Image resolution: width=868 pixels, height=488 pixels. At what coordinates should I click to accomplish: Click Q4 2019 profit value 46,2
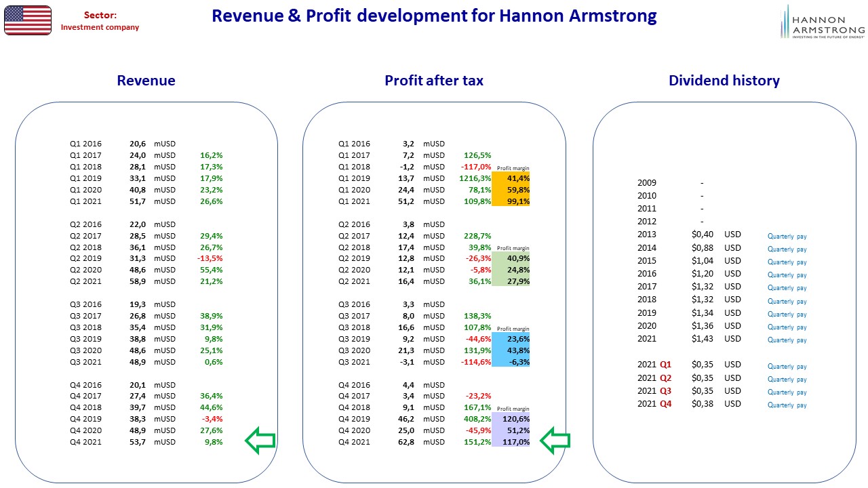pos(407,419)
